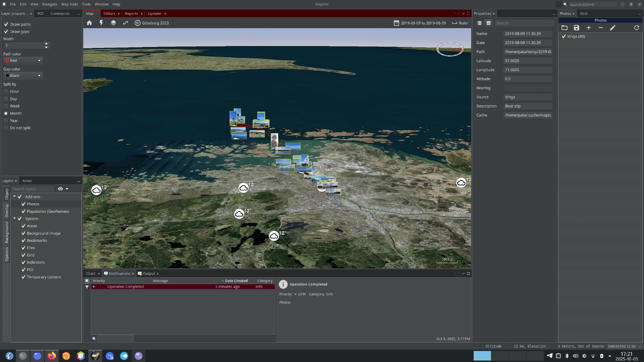This screenshot has width=644, height=362.
Task: Click the Ruler button
Action: coord(460,23)
